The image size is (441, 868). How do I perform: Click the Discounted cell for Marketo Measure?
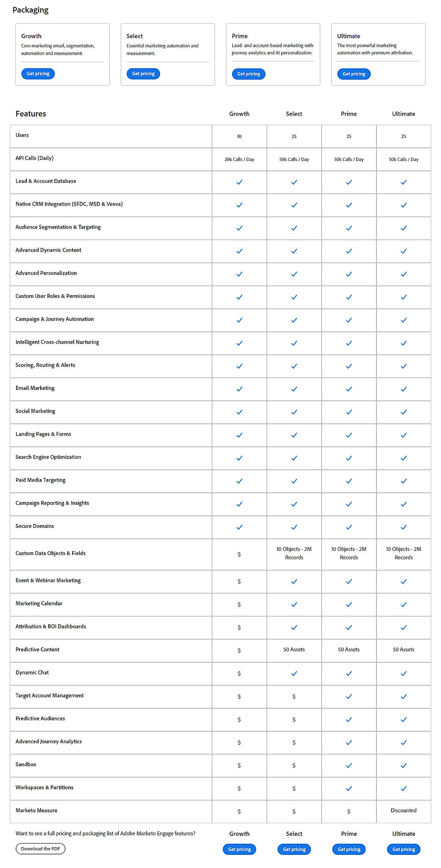click(403, 810)
